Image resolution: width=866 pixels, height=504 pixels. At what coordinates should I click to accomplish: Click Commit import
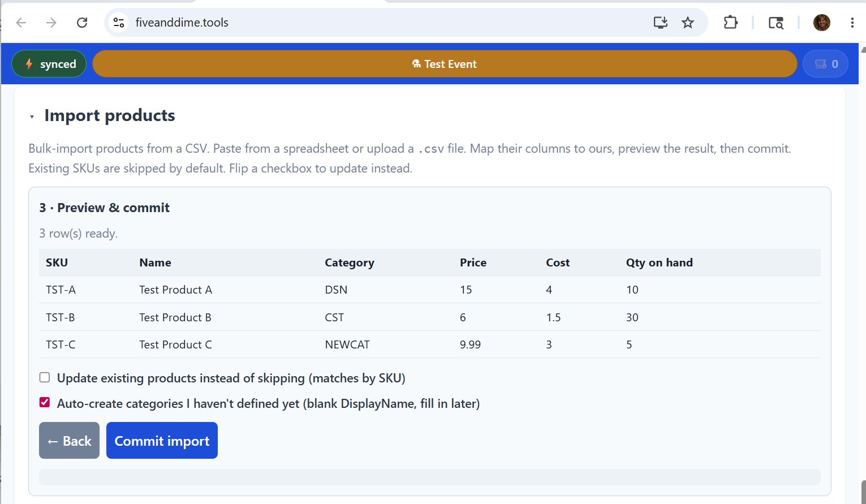162,441
